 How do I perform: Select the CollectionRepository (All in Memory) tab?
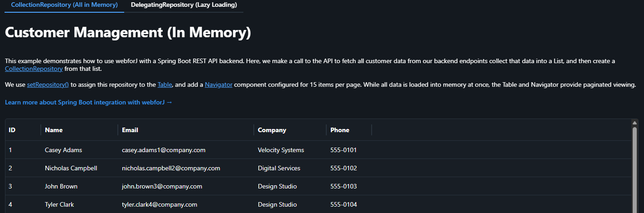64,5
